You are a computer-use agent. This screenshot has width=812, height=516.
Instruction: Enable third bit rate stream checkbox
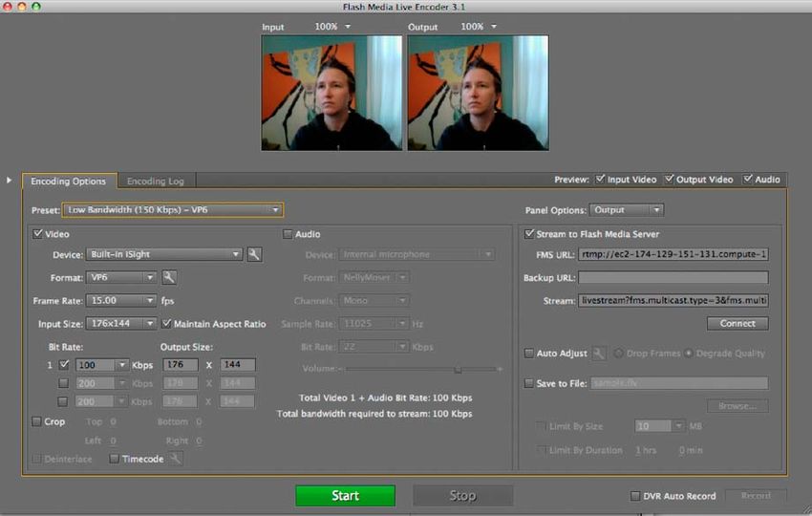tap(63, 401)
